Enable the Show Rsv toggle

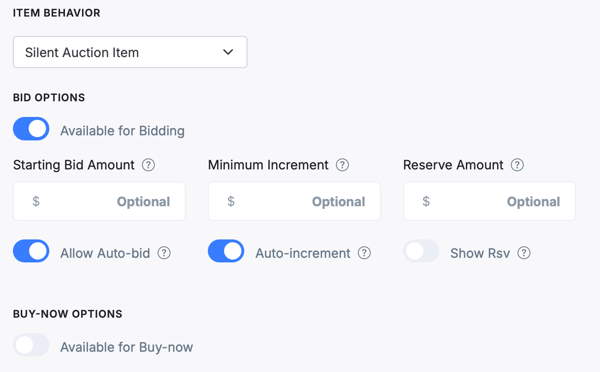pos(421,251)
